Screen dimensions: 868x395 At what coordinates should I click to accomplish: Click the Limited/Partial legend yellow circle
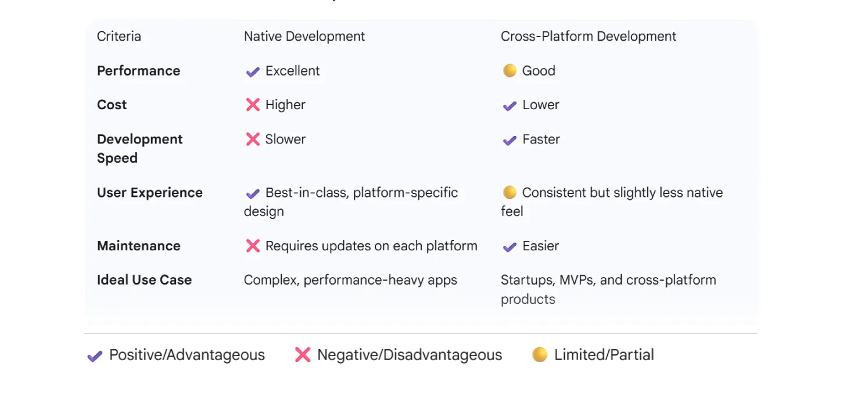[540, 354]
